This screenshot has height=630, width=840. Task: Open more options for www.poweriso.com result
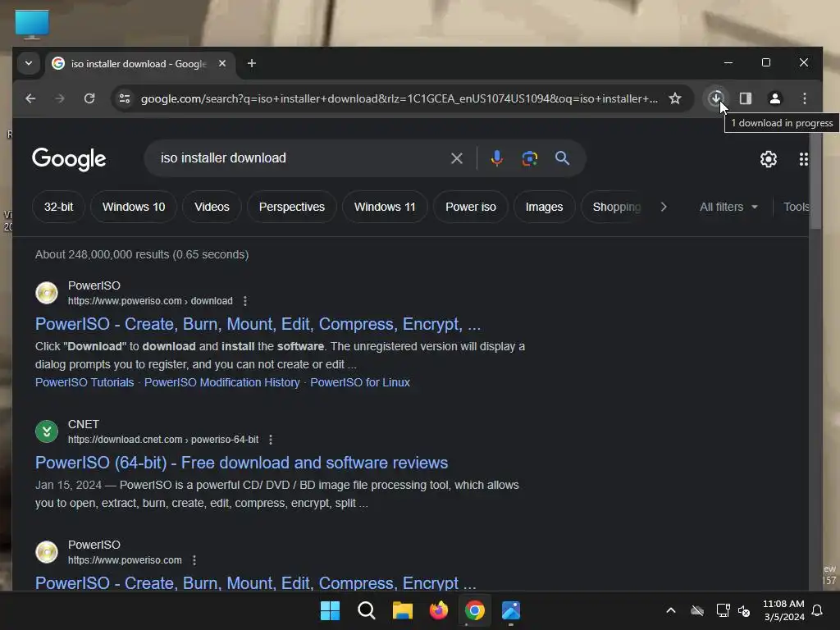click(x=194, y=560)
